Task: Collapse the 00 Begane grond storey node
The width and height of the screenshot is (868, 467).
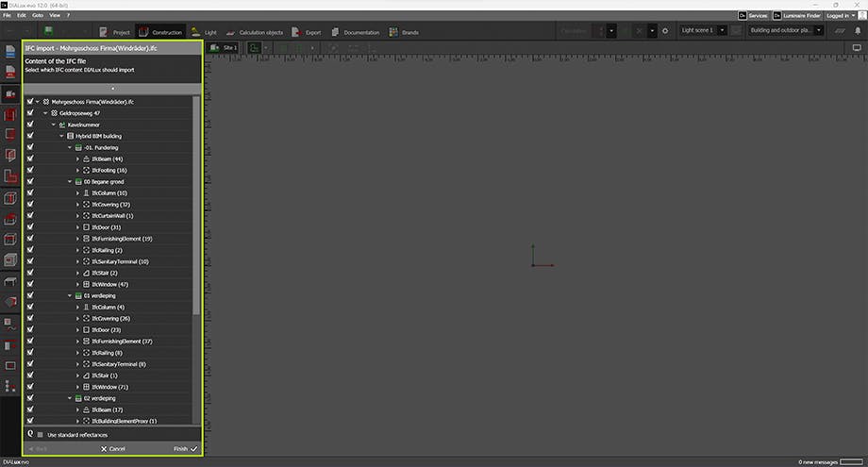Action: click(x=70, y=181)
